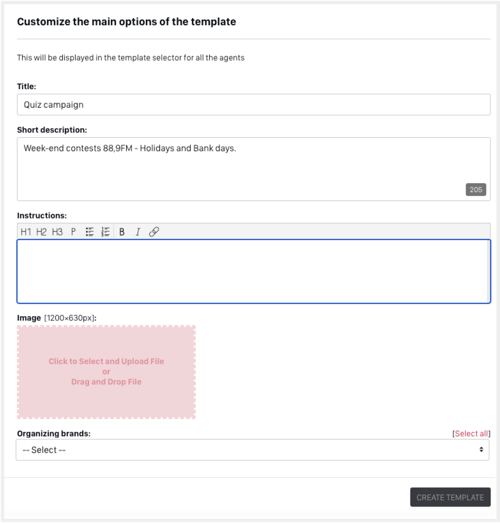Viewport: 500px width, 523px height.
Task: Click the Create Template button
Action: click(450, 497)
